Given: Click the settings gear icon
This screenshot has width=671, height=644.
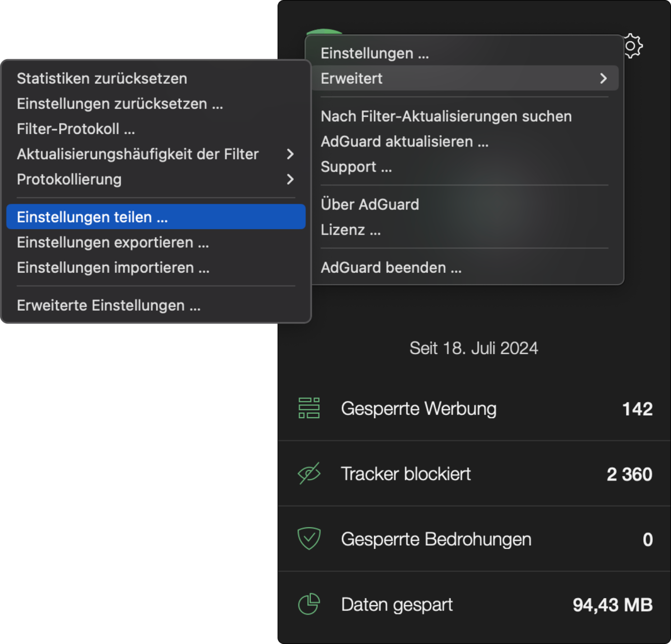Looking at the screenshot, I should point(633,46).
